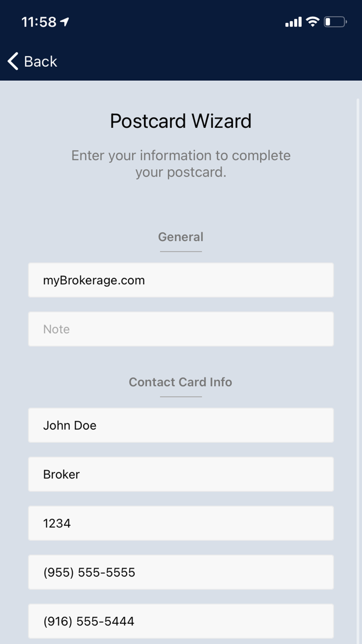Tap the Wi-Fi icon in status bar
This screenshot has width=362, height=644.
pos(314,22)
